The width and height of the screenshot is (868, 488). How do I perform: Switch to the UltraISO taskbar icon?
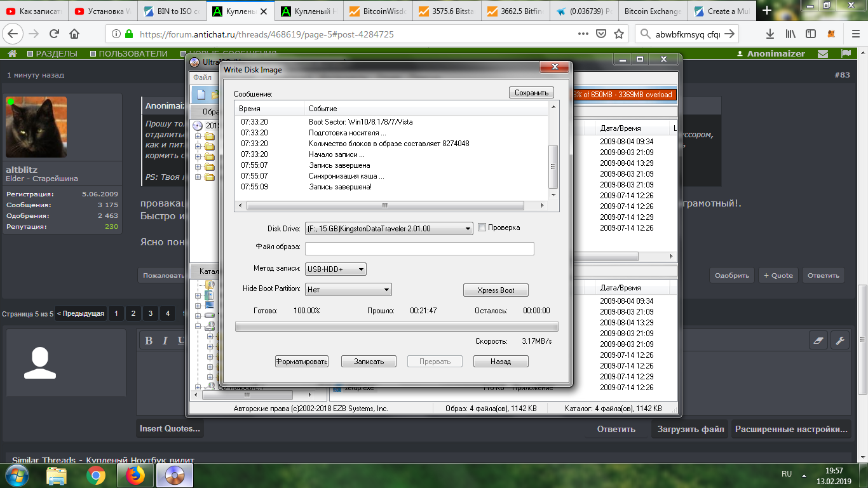174,475
